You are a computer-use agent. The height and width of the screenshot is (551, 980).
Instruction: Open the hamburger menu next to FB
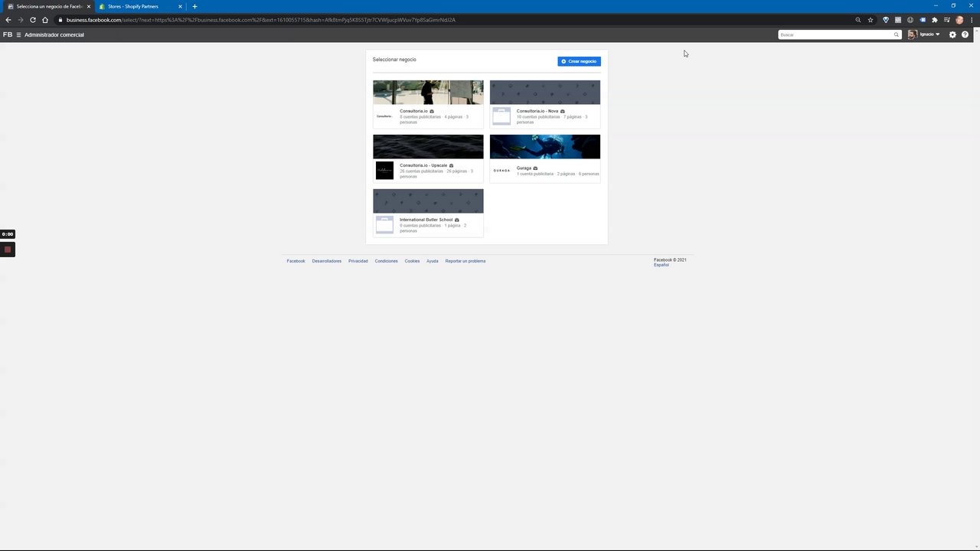click(18, 34)
